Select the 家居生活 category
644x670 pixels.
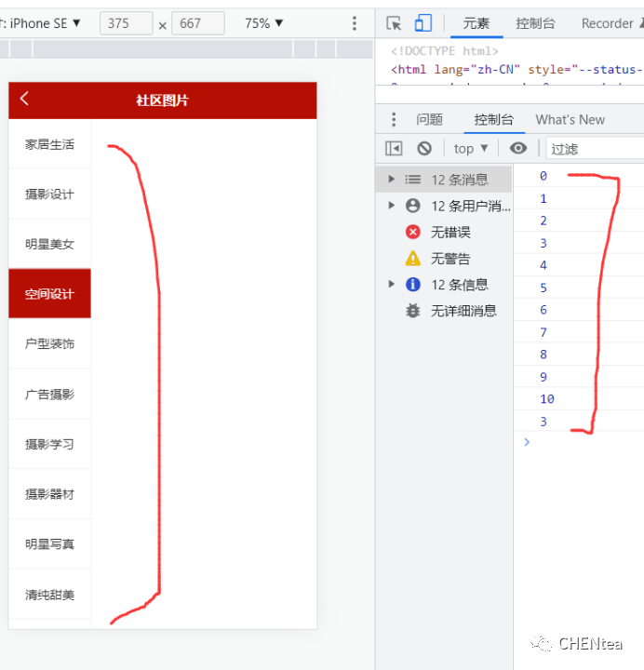coord(49,144)
